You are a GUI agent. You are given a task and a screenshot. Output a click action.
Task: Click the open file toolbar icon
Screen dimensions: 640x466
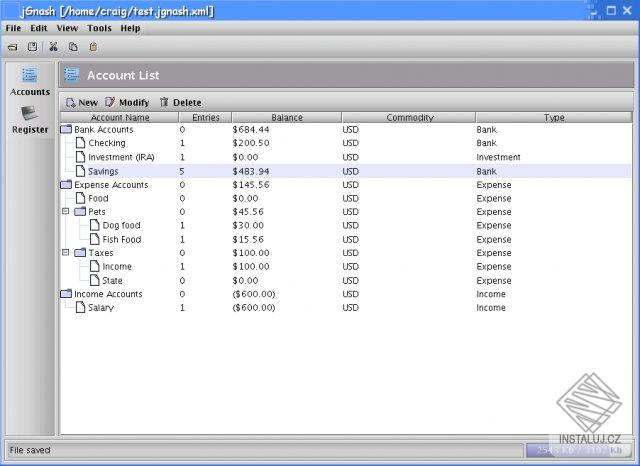coord(13,47)
